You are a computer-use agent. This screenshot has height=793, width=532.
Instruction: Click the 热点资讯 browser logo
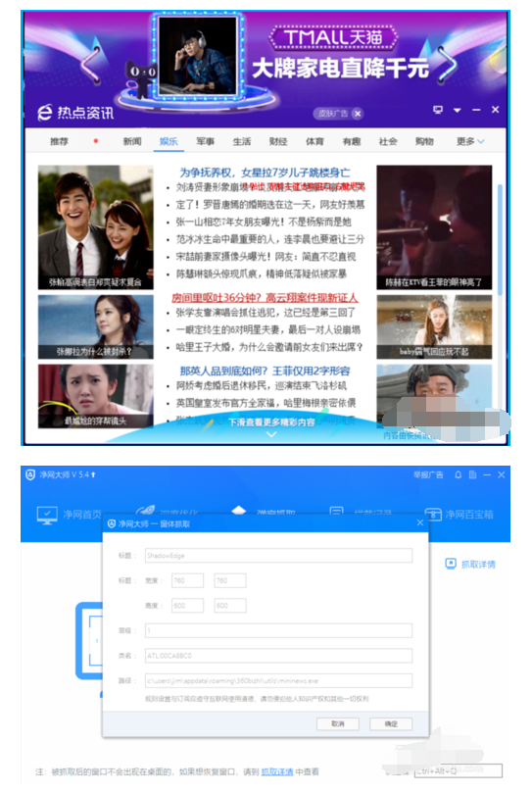[x=45, y=112]
